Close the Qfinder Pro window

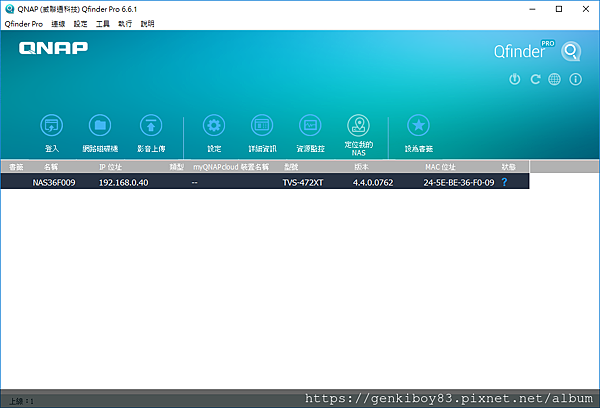(x=585, y=9)
